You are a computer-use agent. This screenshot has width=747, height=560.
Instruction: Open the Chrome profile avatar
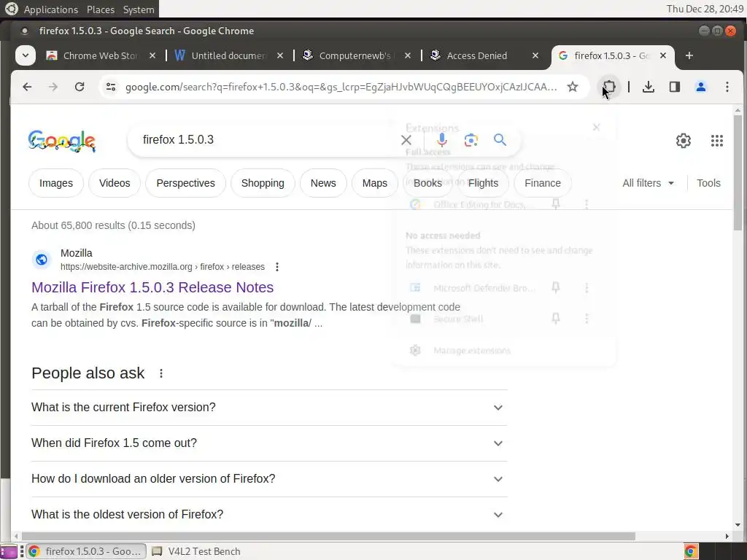click(x=701, y=87)
